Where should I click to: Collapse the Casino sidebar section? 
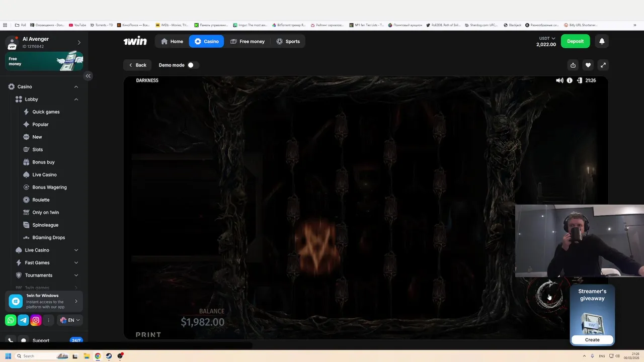pyautogui.click(x=76, y=86)
